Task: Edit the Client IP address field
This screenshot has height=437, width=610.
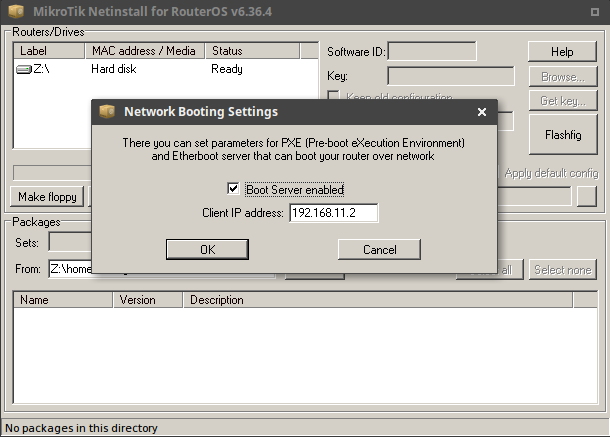Action: (x=333, y=213)
